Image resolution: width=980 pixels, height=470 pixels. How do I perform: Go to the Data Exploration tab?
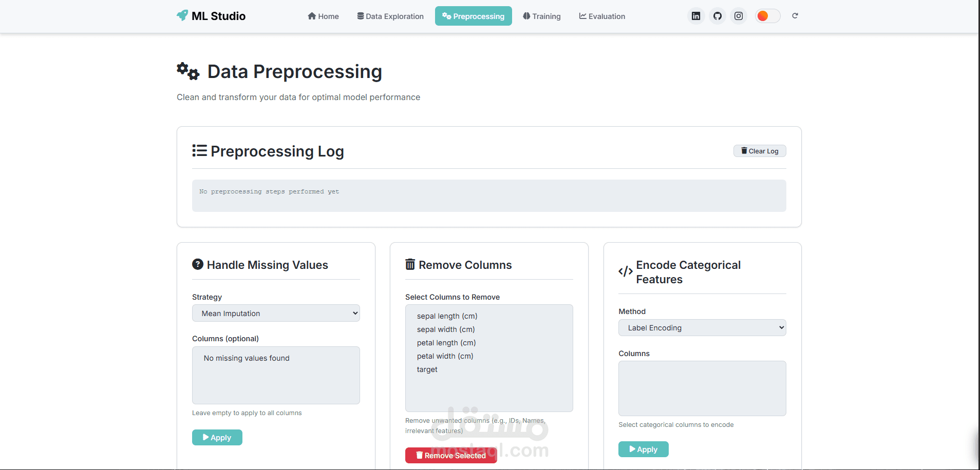[390, 16]
